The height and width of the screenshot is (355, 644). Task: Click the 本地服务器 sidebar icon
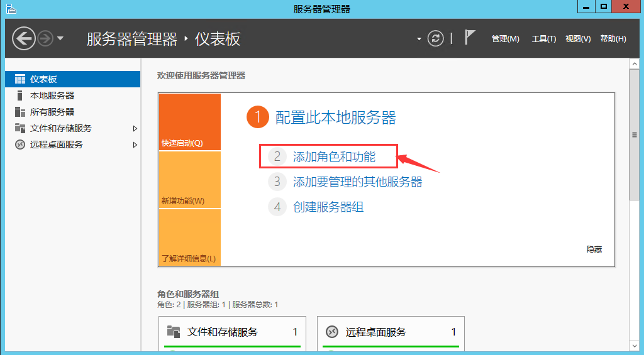click(19, 96)
